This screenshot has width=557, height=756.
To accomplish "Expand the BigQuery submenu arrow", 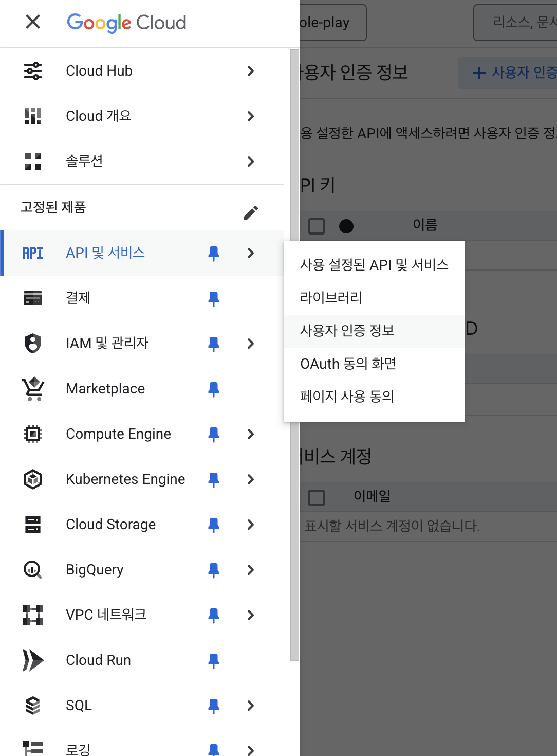I will click(251, 570).
